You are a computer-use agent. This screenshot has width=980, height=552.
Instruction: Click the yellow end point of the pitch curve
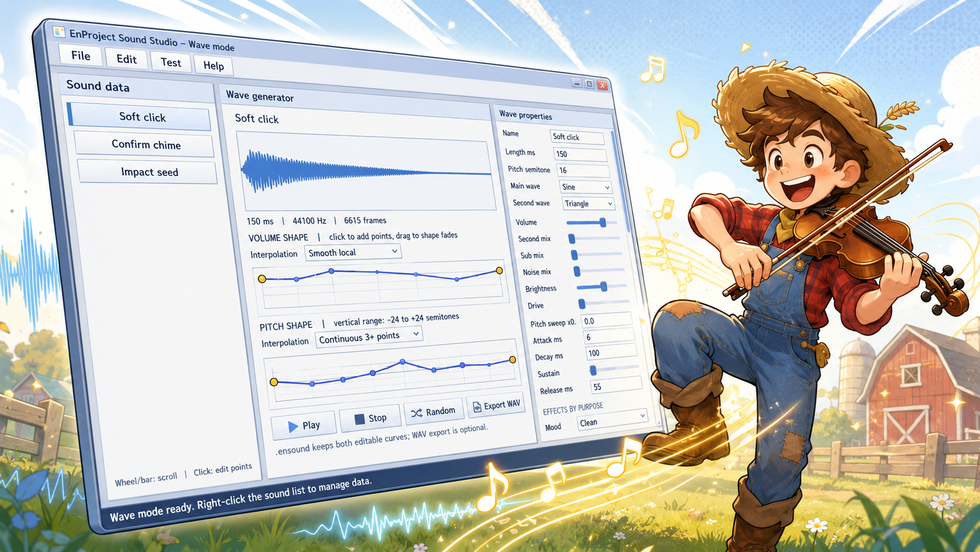coord(512,360)
